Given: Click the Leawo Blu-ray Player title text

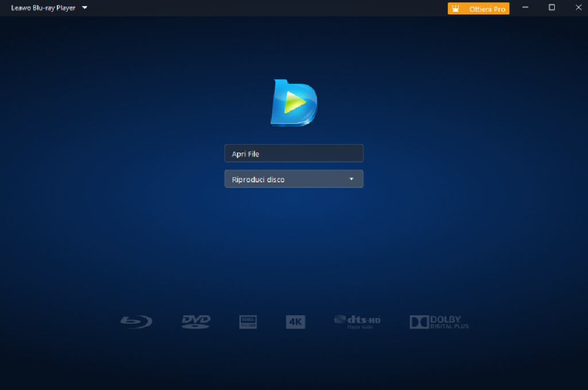Looking at the screenshot, I should point(43,8).
